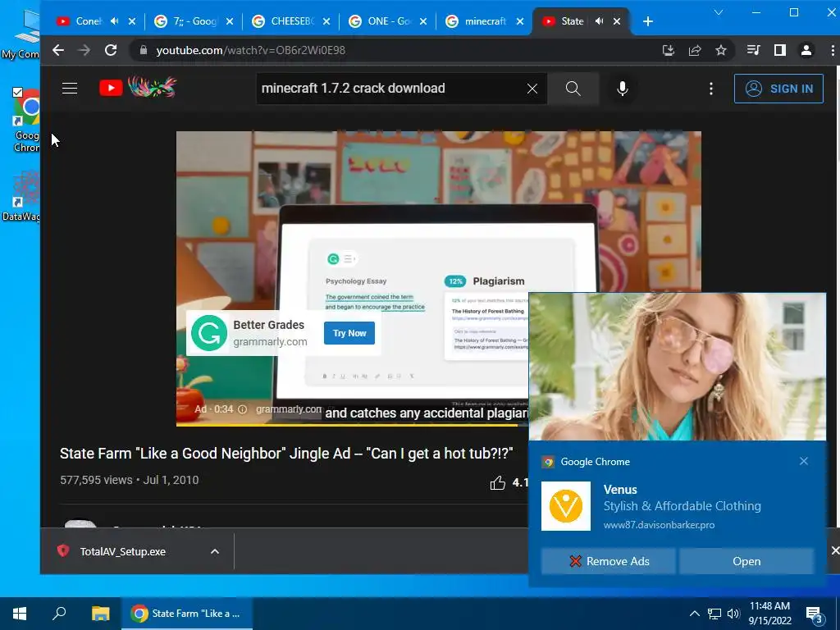Expand TotalAV_Setup.exe download options
This screenshot has width=840, height=630.
[215, 551]
